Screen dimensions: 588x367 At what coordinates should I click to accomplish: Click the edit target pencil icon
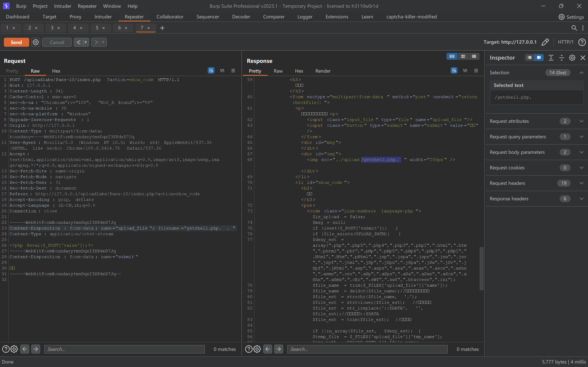(x=545, y=42)
